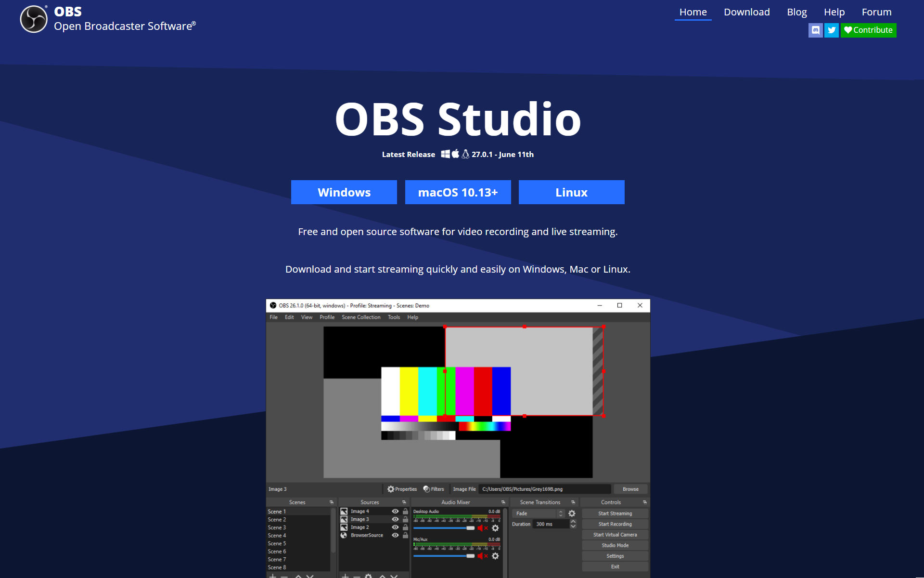Open the Scene Collection menu

[x=361, y=317]
